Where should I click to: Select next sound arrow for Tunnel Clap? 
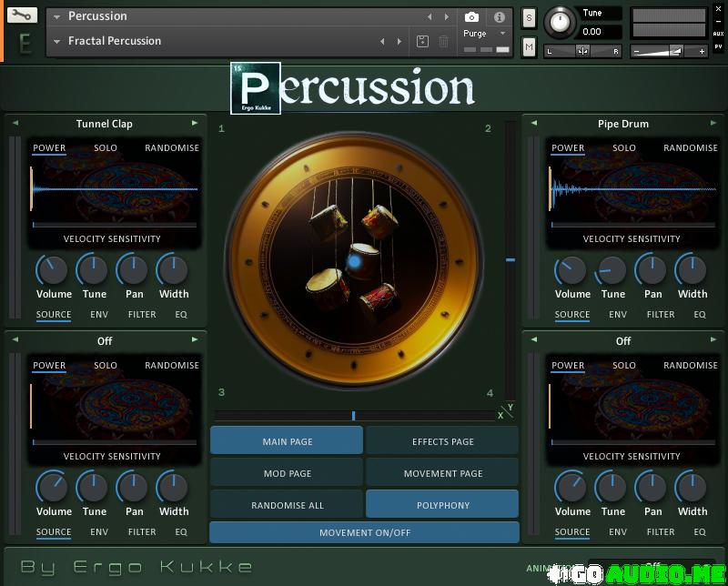click(195, 124)
